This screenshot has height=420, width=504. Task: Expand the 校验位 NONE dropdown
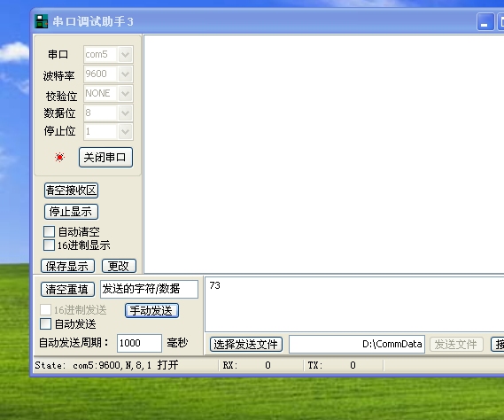126,94
